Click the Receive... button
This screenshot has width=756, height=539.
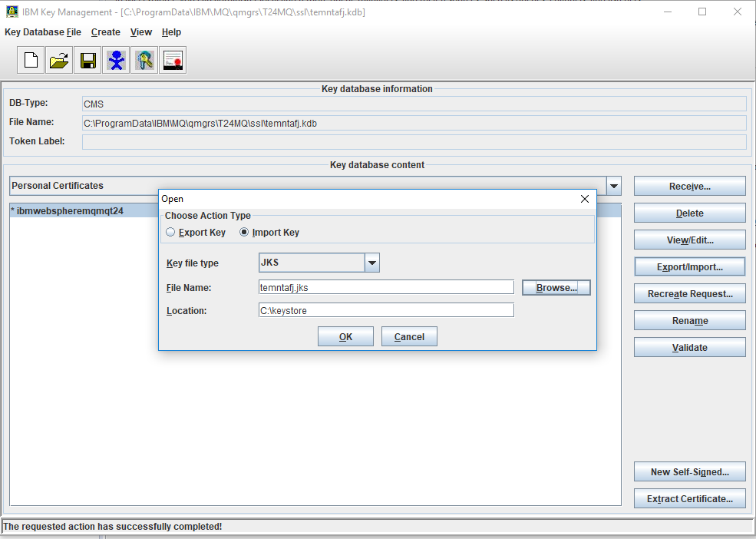tap(689, 187)
